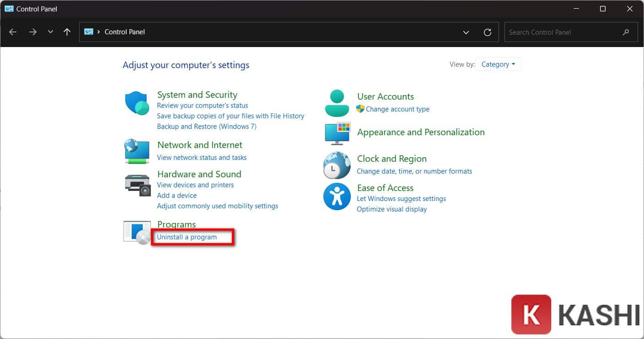Click the refresh button in address bar
This screenshot has width=644, height=339.
pos(487,32)
